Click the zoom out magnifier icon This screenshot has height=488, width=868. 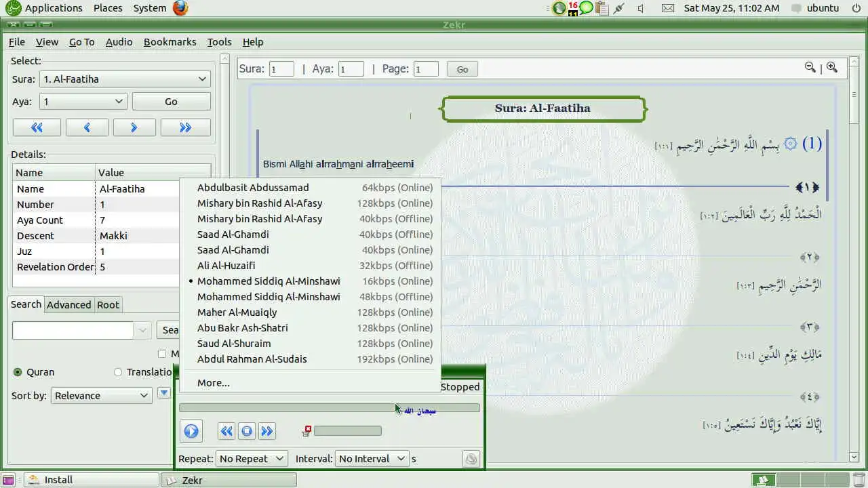coord(810,67)
